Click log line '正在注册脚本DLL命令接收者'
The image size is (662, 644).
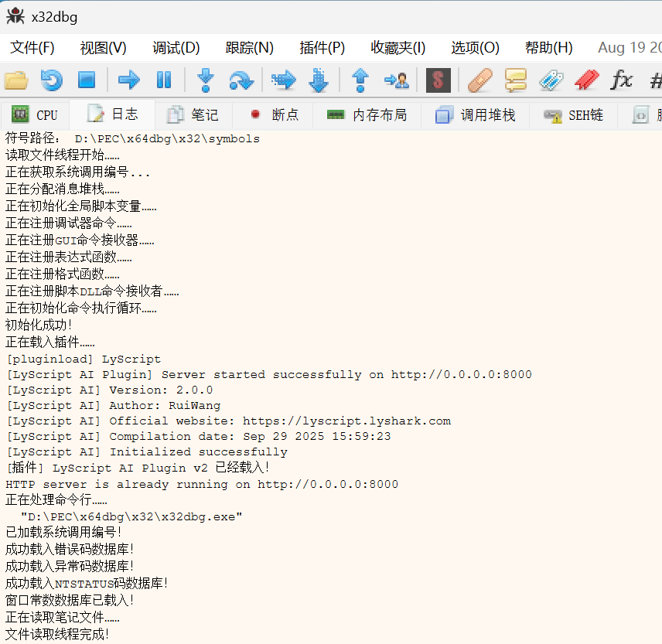(x=92, y=291)
